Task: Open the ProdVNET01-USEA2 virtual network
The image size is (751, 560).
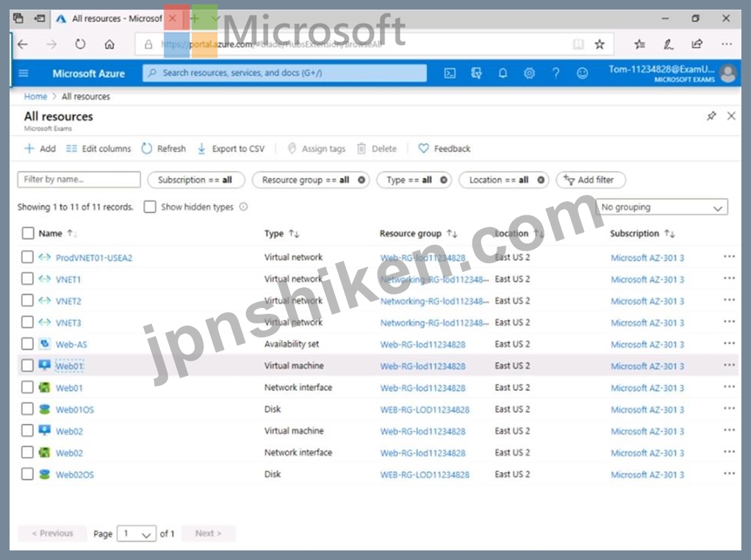Action: click(x=94, y=258)
